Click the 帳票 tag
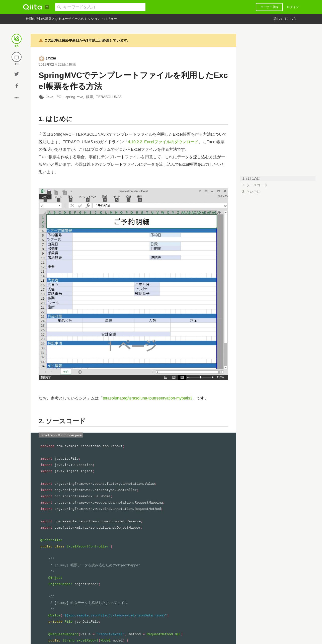The image size is (322, 644). (x=89, y=97)
